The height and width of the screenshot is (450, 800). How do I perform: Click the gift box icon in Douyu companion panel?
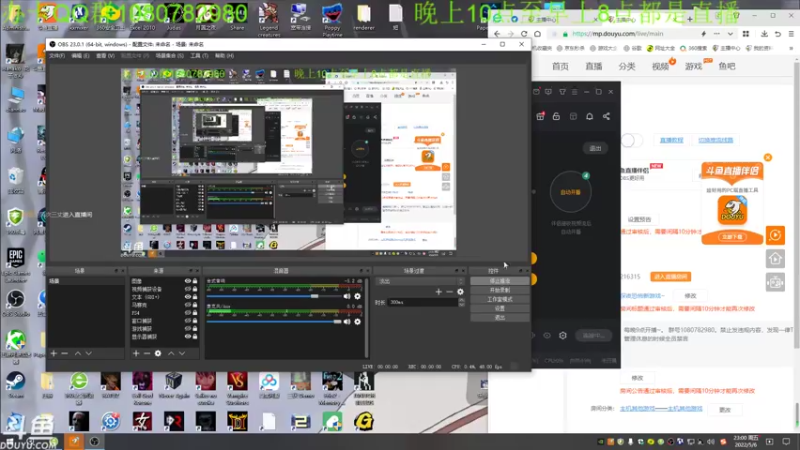point(540,116)
